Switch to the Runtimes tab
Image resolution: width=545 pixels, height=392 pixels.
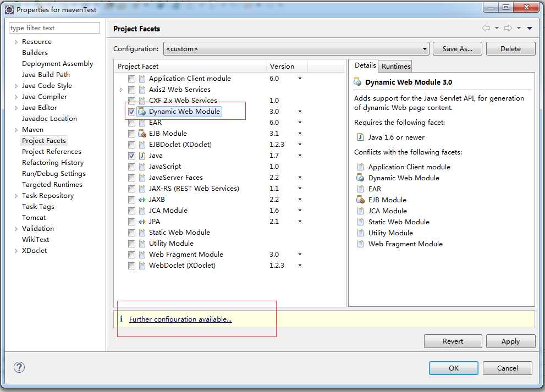click(x=396, y=66)
